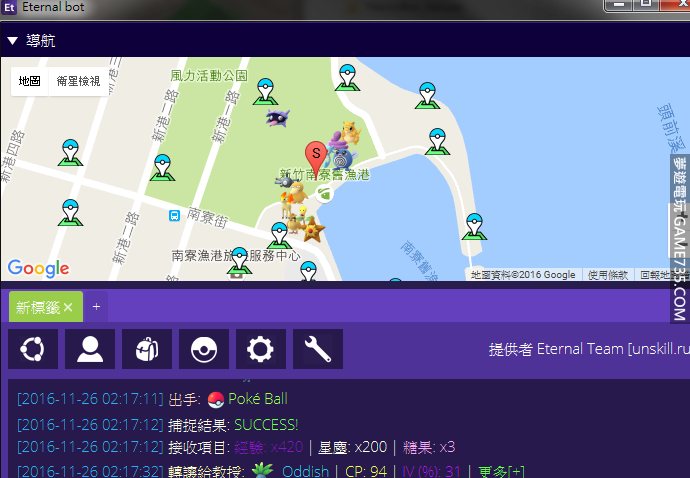Open the player profile icon
This screenshot has width=690, height=478.
[x=90, y=349]
